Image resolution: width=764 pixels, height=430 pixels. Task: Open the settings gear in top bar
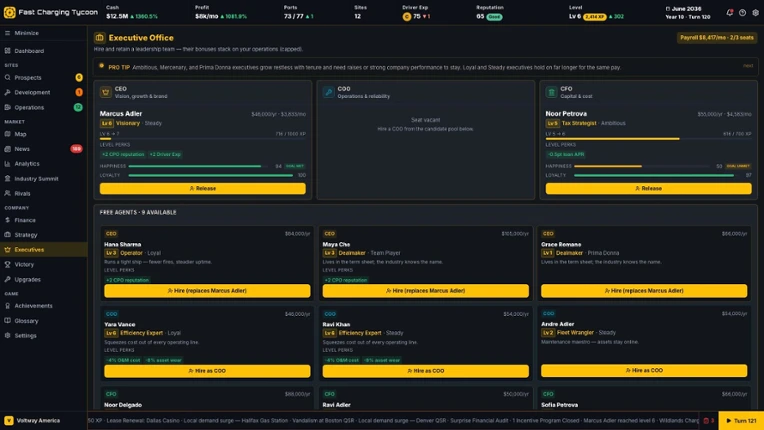pyautogui.click(x=755, y=13)
